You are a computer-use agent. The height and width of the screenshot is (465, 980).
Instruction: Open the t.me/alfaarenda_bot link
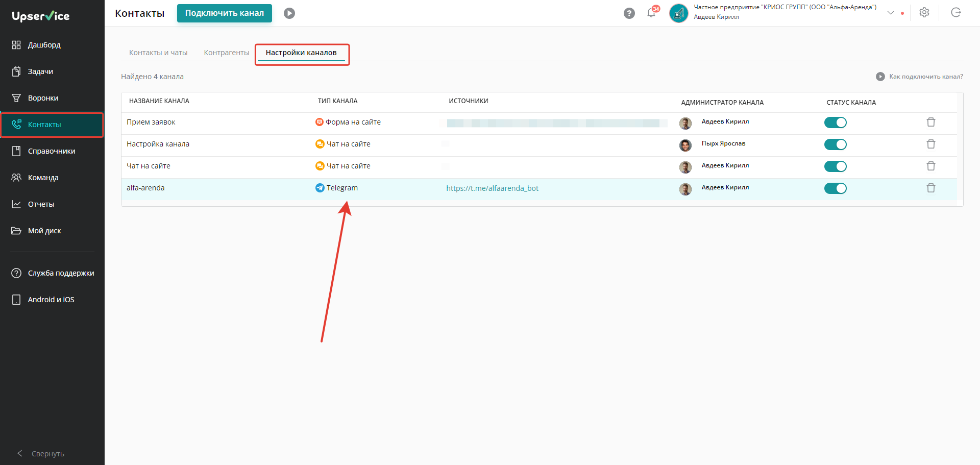click(493, 188)
